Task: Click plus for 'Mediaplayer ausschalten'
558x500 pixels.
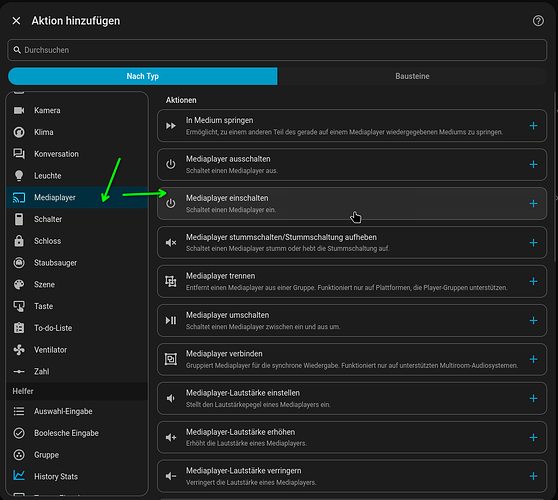Action: pyautogui.click(x=533, y=164)
